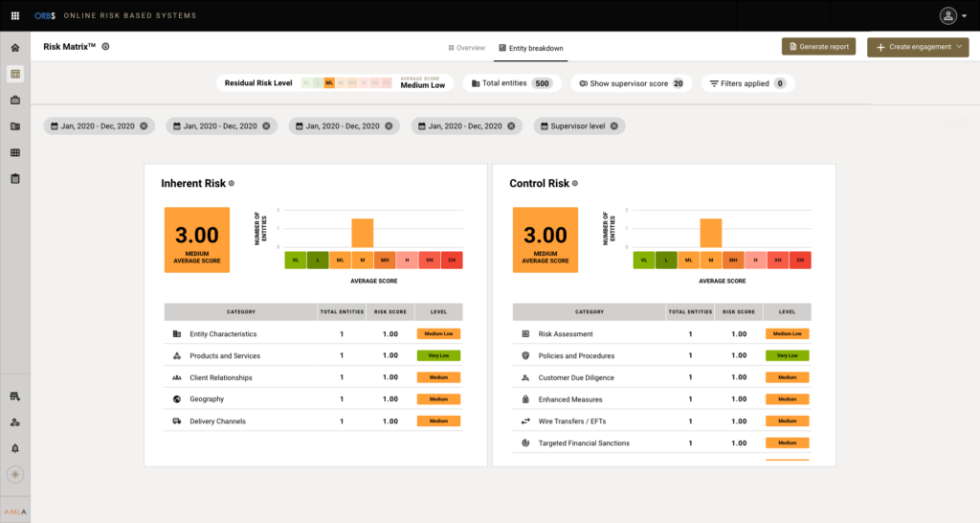Click the AMLA logo at sidebar bottom
The image size is (980, 523).
pos(15,512)
